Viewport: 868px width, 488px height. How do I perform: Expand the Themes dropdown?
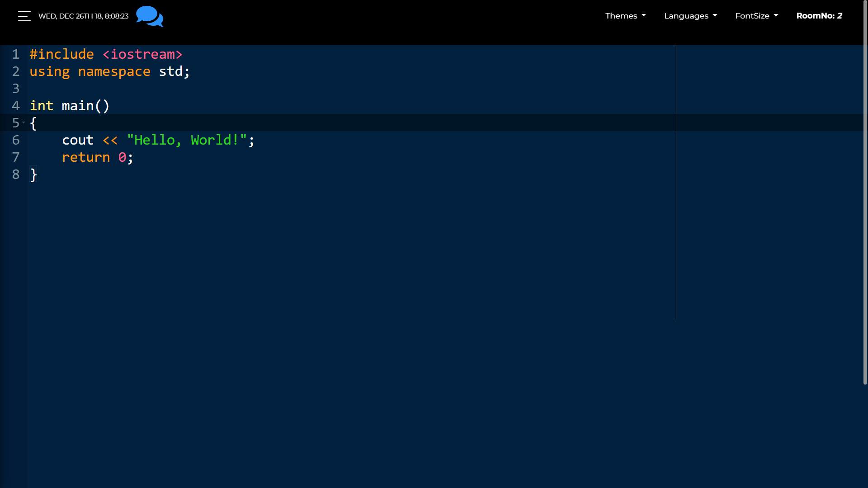(625, 16)
